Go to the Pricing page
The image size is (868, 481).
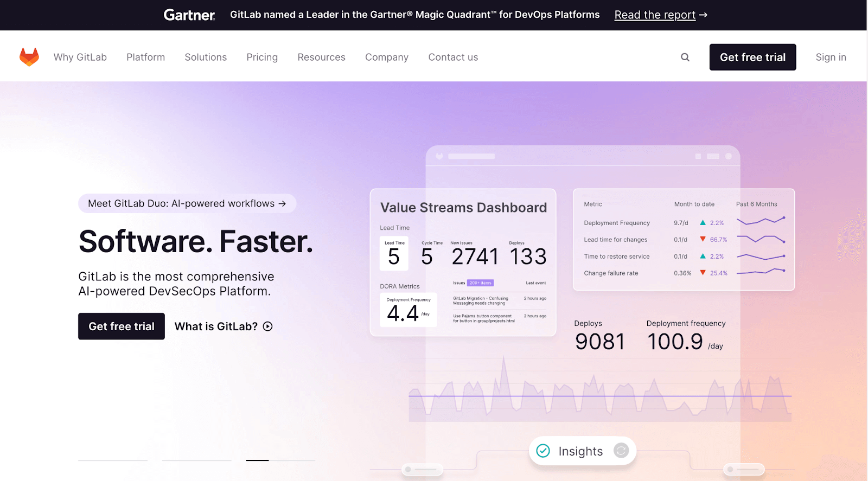262,57
